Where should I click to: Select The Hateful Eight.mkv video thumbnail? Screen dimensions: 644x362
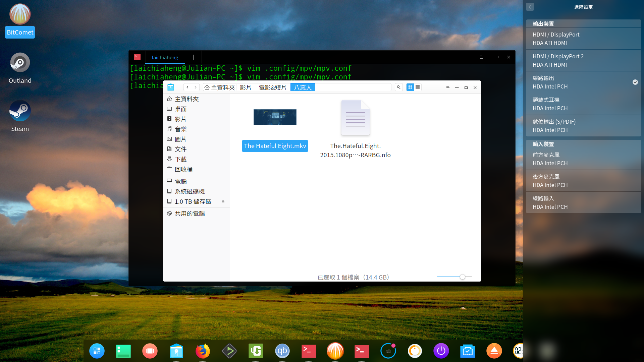coord(275,117)
